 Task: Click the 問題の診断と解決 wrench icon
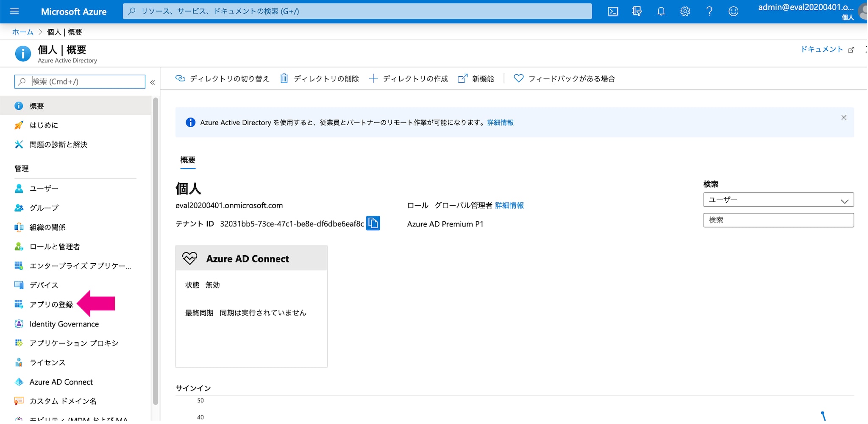(19, 145)
